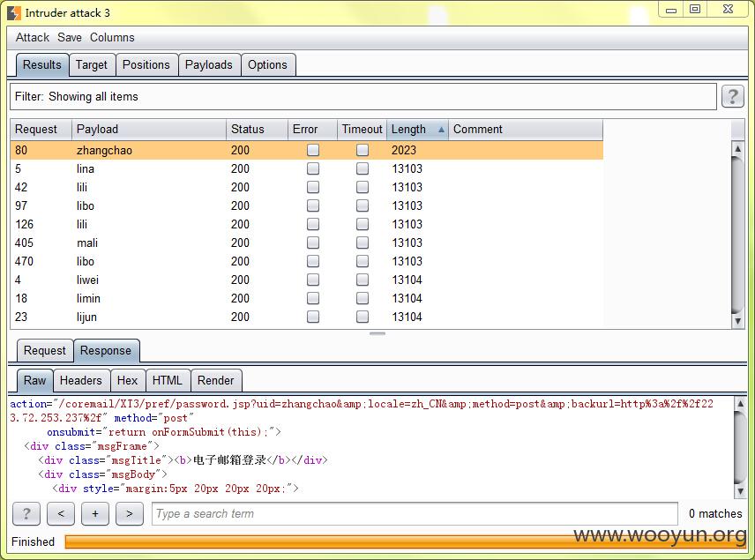Click length value 2023

tap(403, 150)
